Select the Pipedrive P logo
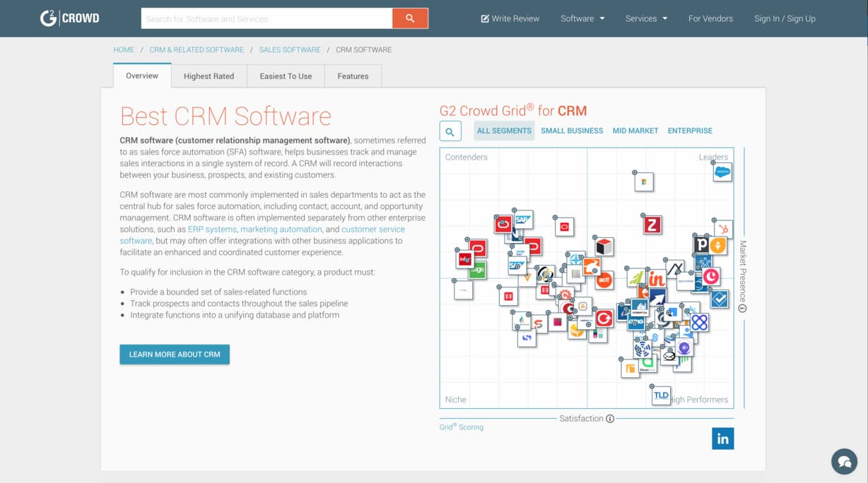 [700, 245]
